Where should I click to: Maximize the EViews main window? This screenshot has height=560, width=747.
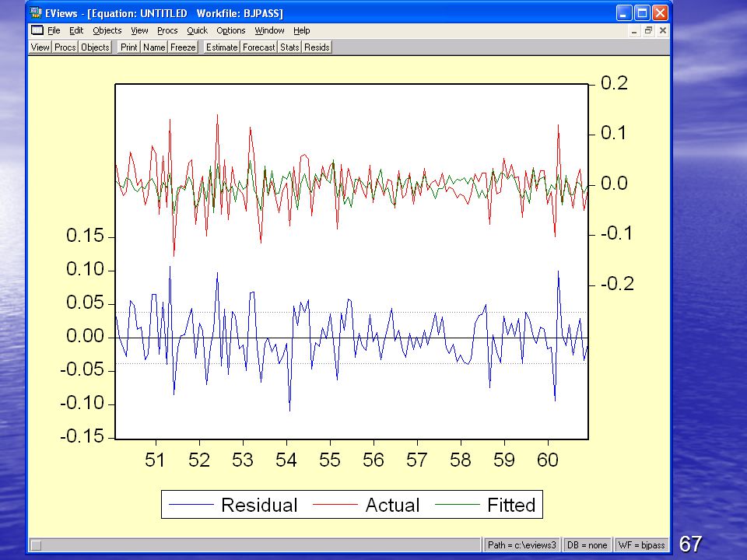coord(642,13)
